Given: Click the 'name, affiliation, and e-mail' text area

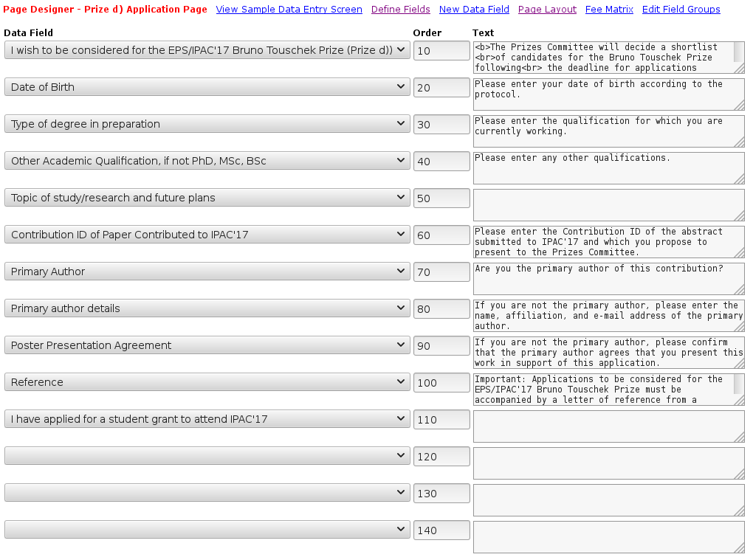Looking at the screenshot, I should coord(609,316).
